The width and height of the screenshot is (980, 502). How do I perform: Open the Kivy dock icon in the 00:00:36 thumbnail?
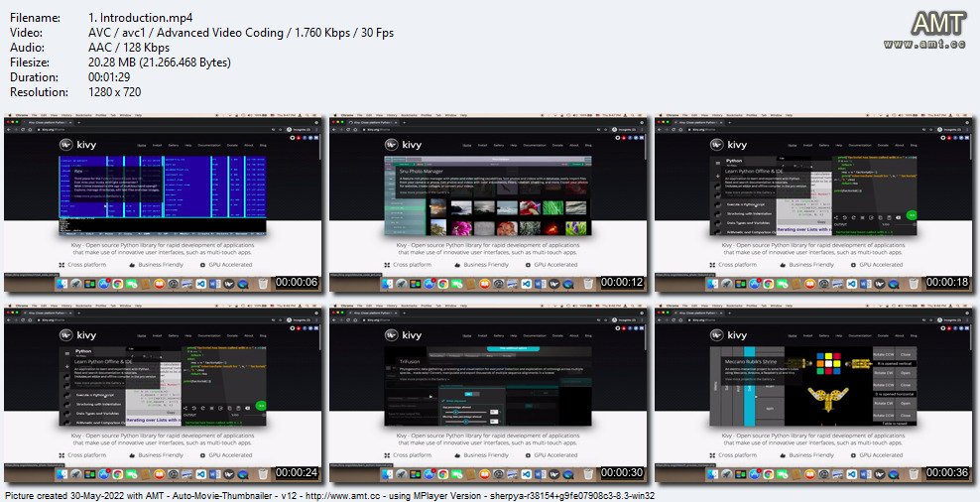pyautogui.click(x=880, y=474)
